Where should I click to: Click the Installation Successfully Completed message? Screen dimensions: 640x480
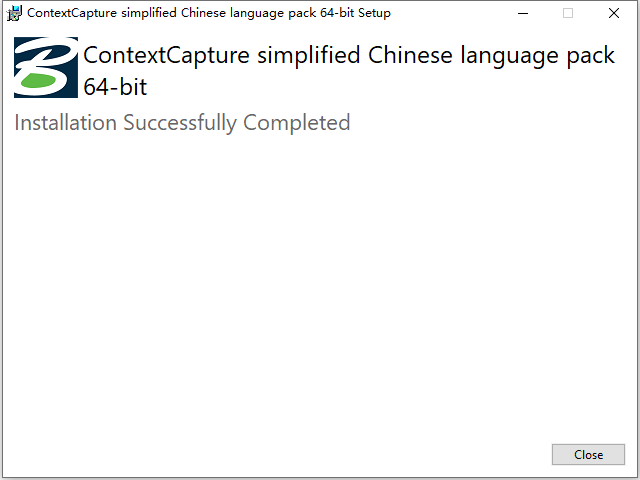[182, 123]
